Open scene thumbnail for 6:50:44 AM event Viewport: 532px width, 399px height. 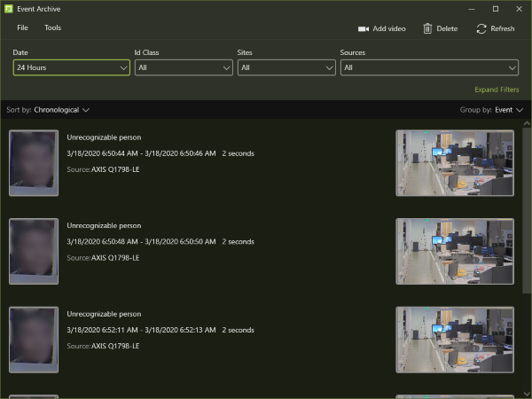pos(455,163)
